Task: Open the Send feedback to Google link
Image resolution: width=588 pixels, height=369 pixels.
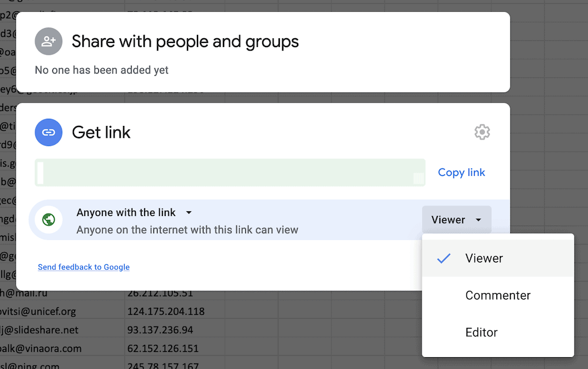Action: [x=83, y=267]
